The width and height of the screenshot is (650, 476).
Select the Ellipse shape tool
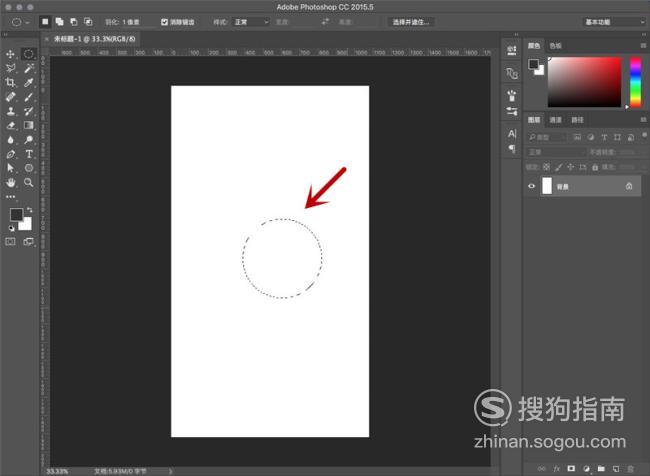click(29, 168)
